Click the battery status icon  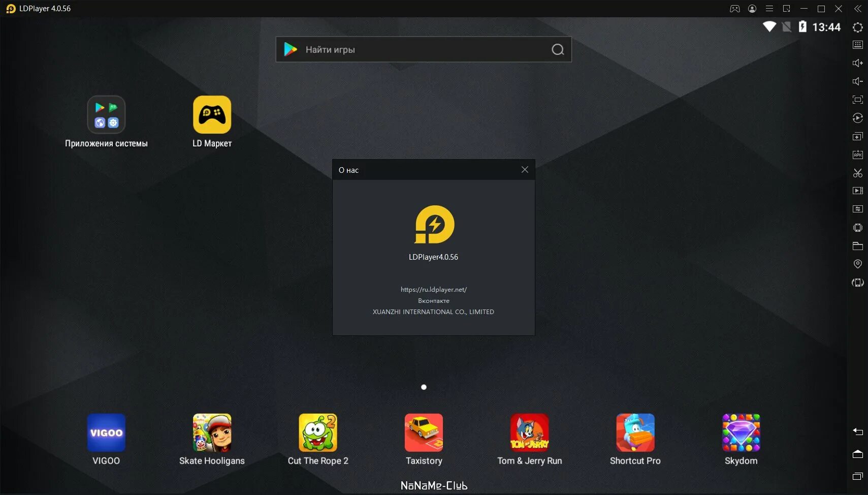802,26
